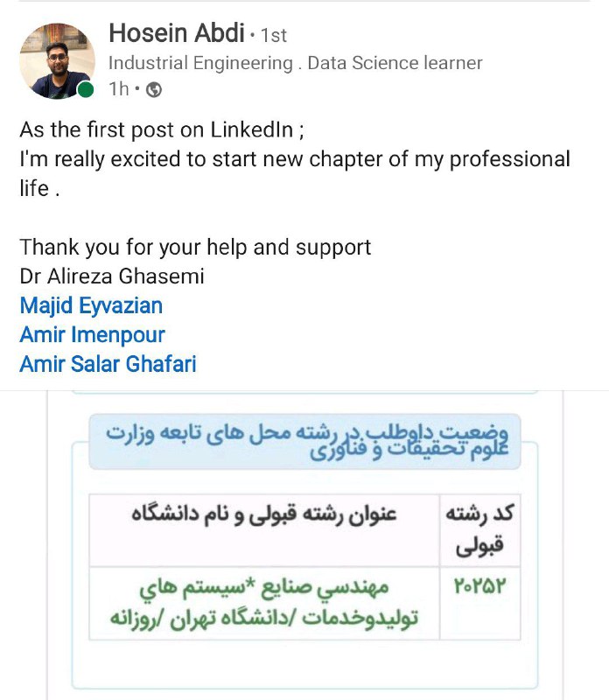Image resolution: width=609 pixels, height=700 pixels.
Task: Click the green online status indicator
Action: (85, 90)
